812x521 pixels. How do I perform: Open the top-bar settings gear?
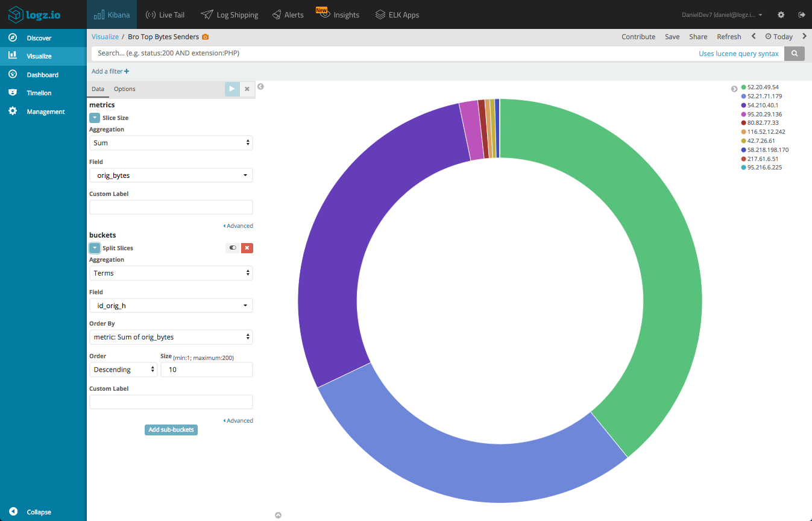[x=781, y=14]
